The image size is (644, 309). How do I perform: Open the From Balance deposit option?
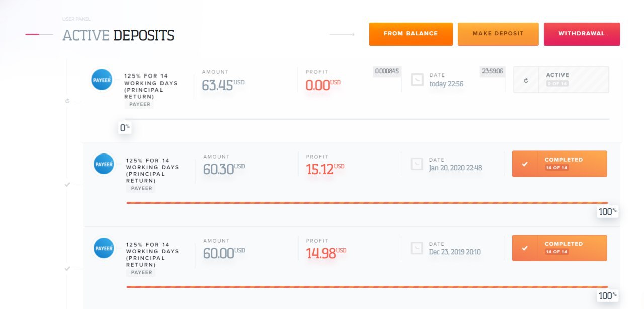tap(411, 34)
